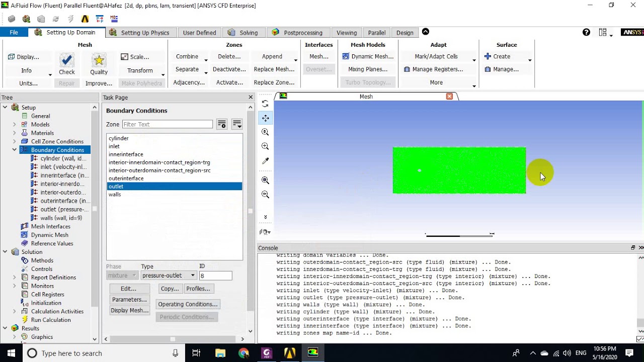Click the zone filter options icon
This screenshot has height=362, width=644.
pyautogui.click(x=222, y=124)
